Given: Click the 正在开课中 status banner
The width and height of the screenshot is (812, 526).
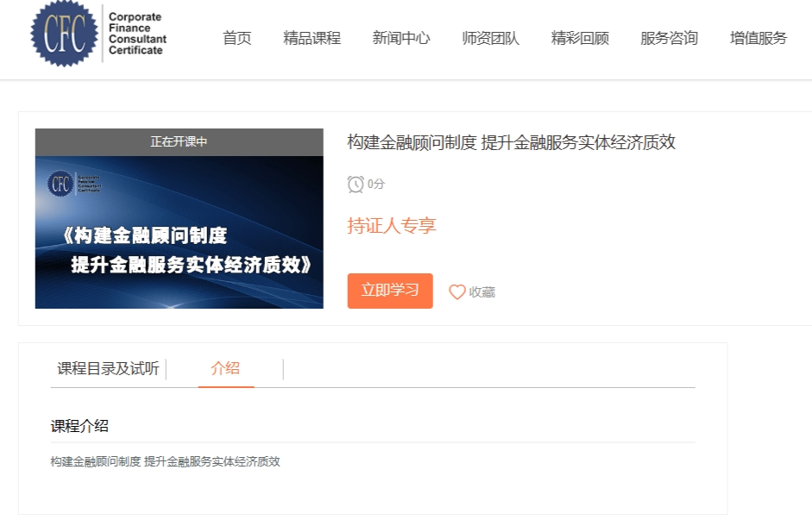Looking at the screenshot, I should click(179, 142).
